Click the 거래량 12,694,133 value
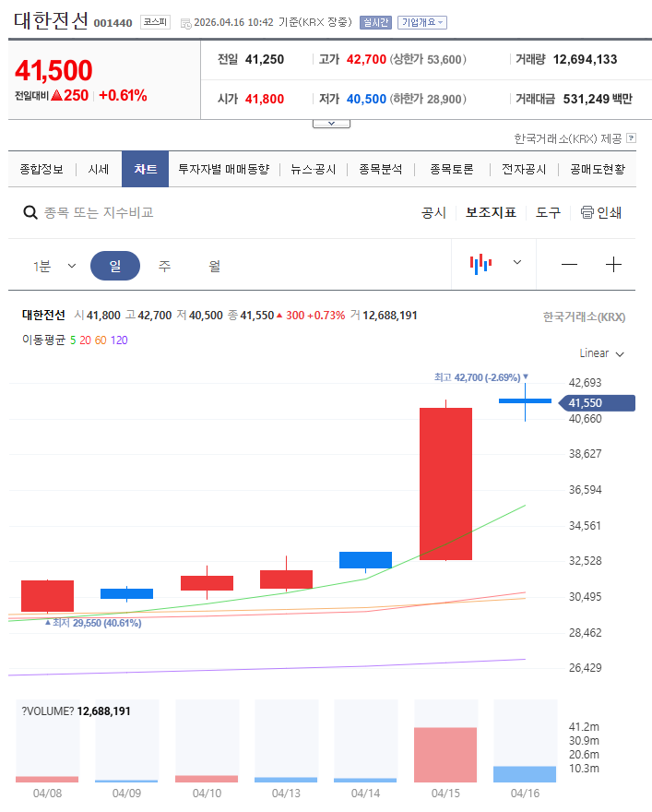The image size is (652, 812). tap(585, 60)
